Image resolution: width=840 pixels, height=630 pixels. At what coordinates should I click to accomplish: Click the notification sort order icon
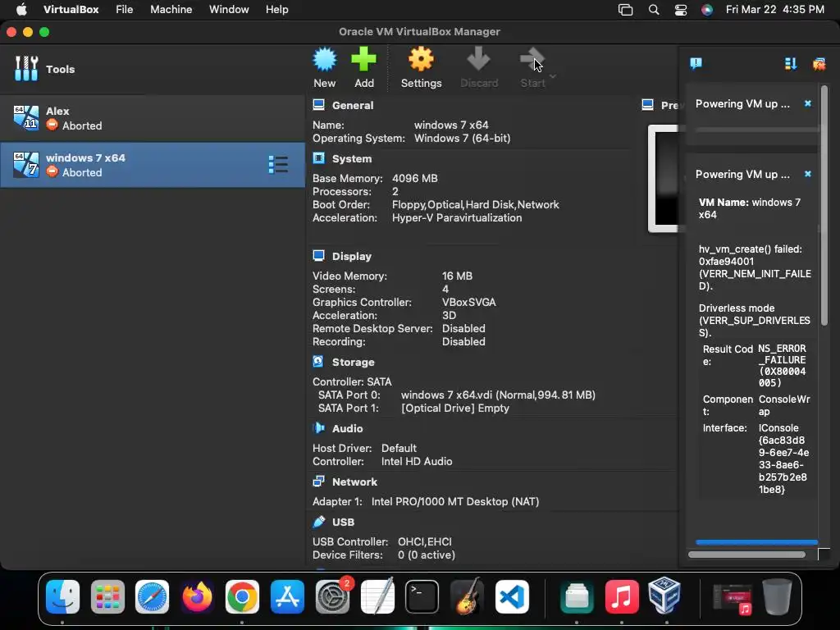point(791,64)
